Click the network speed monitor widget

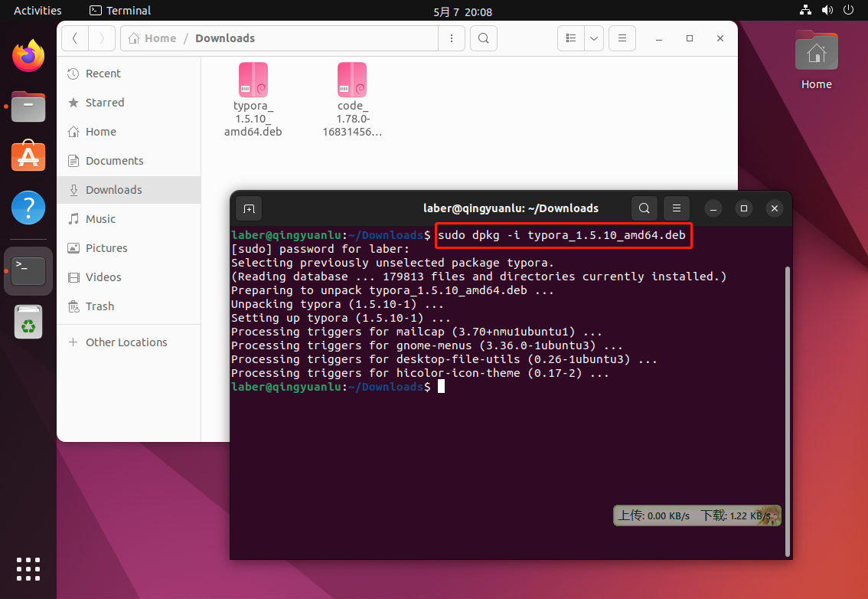697,516
